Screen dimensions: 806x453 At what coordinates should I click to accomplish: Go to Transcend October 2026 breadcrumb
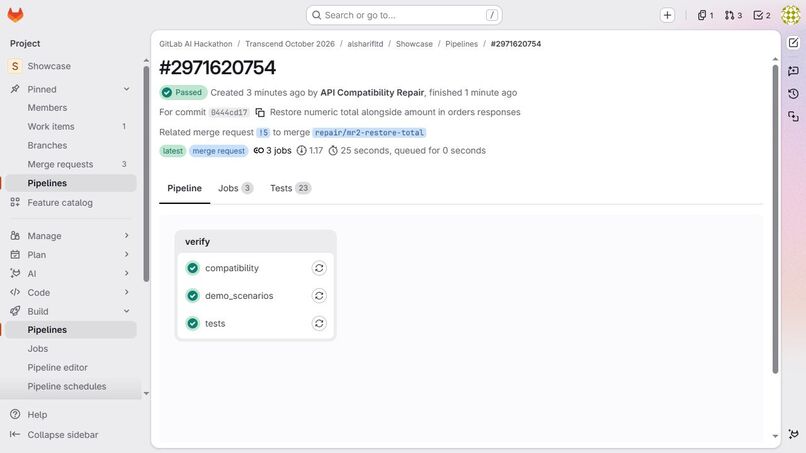point(290,44)
